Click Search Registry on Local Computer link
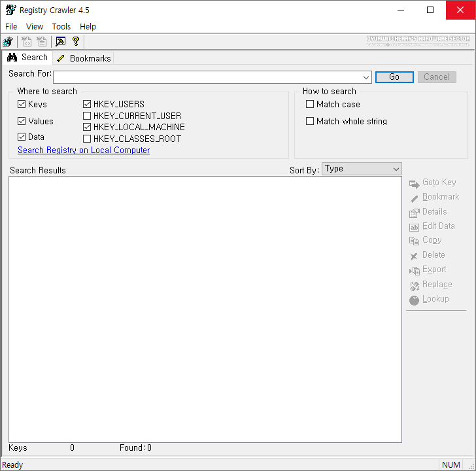Image resolution: width=476 pixels, height=471 pixels. click(x=84, y=150)
